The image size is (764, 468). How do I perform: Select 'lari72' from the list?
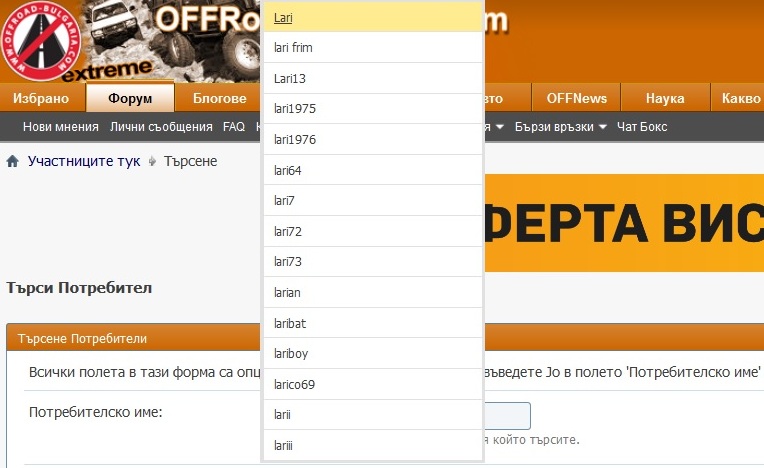pyautogui.click(x=373, y=231)
